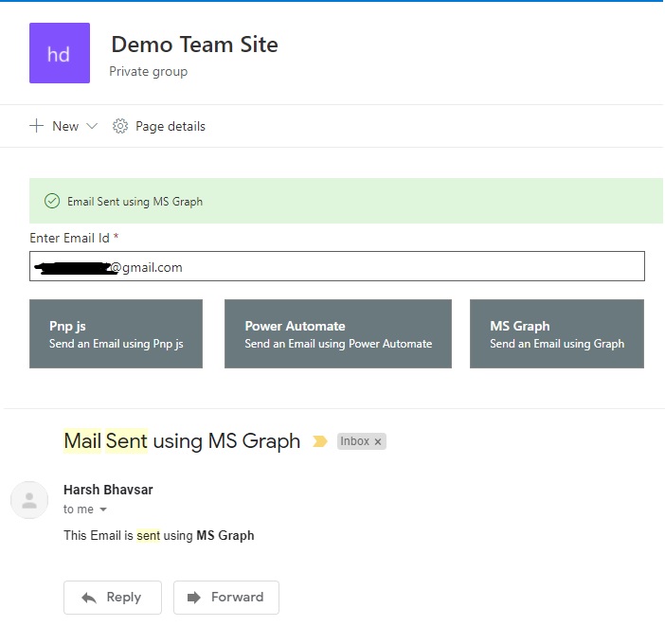Image resolution: width=665 pixels, height=644 pixels.
Task: Send an email using Pnp js button
Action: tap(116, 333)
